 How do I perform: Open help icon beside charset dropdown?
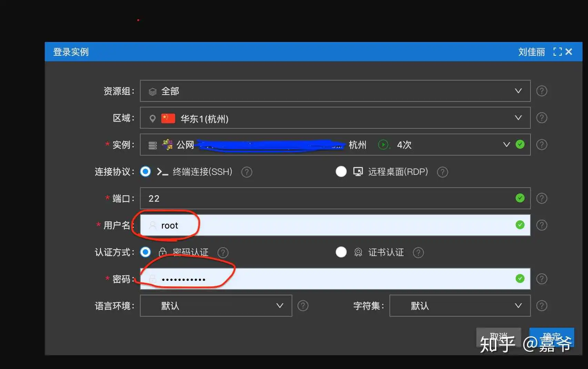[541, 306]
